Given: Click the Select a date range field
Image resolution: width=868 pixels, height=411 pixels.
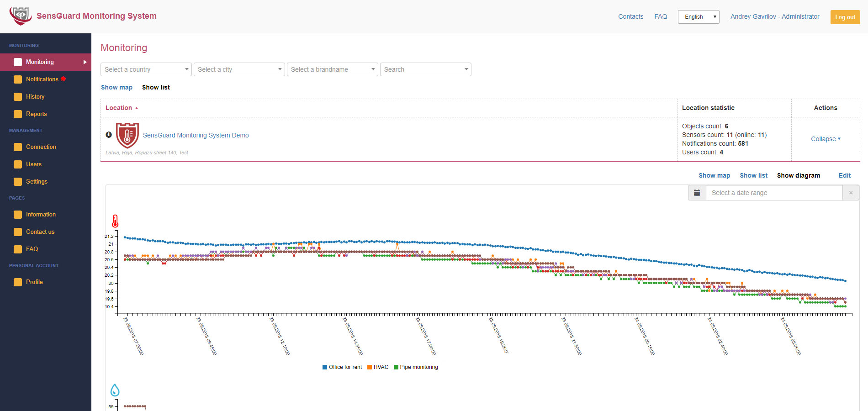Looking at the screenshot, I should click(774, 193).
